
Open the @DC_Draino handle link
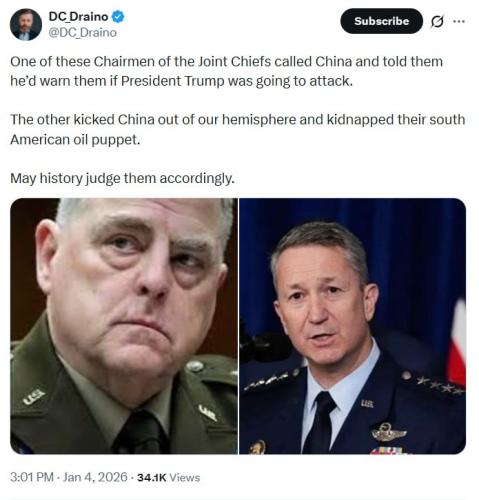tap(82, 33)
